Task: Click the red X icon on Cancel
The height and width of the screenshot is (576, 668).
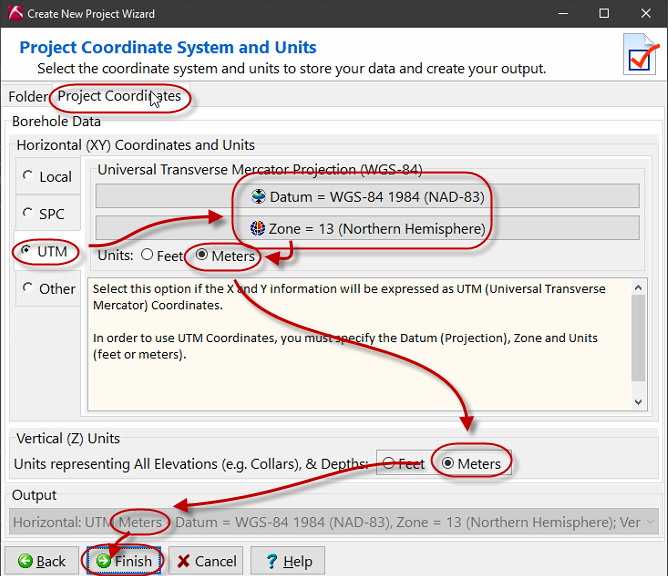Action: coord(183,561)
